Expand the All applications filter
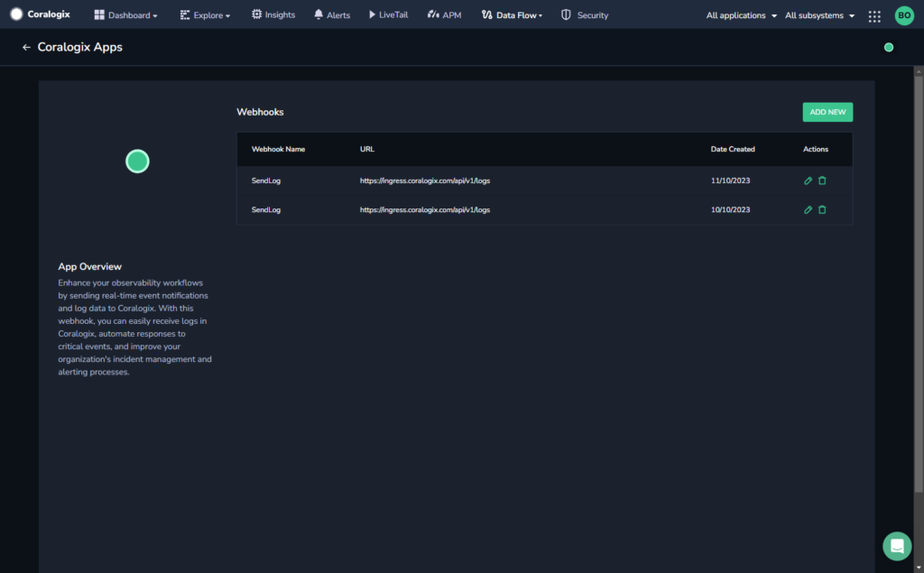The height and width of the screenshot is (573, 924). [x=742, y=15]
